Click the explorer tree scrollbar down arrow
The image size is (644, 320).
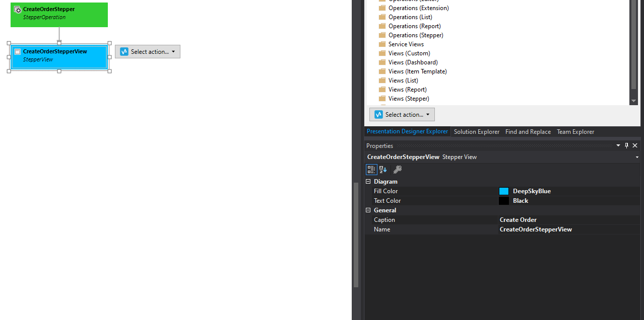633,101
